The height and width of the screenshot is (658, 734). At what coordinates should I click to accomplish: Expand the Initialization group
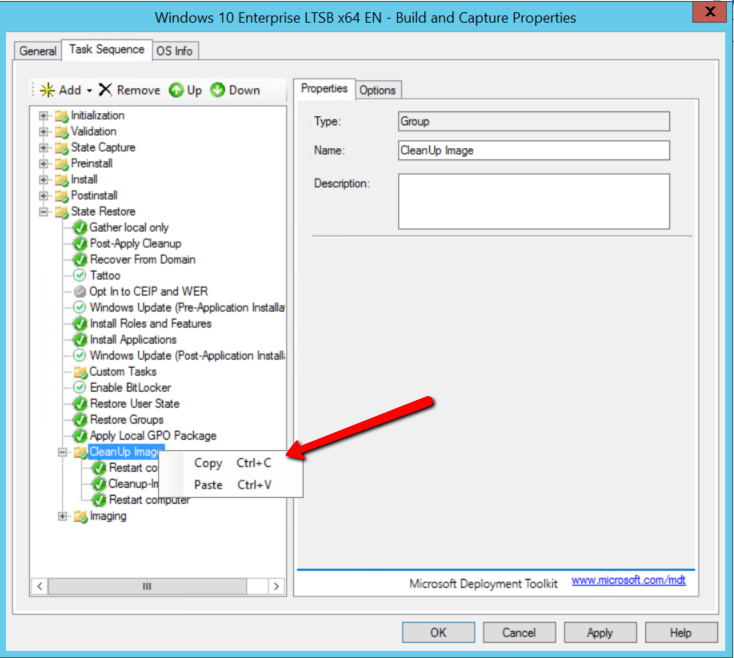(44, 116)
